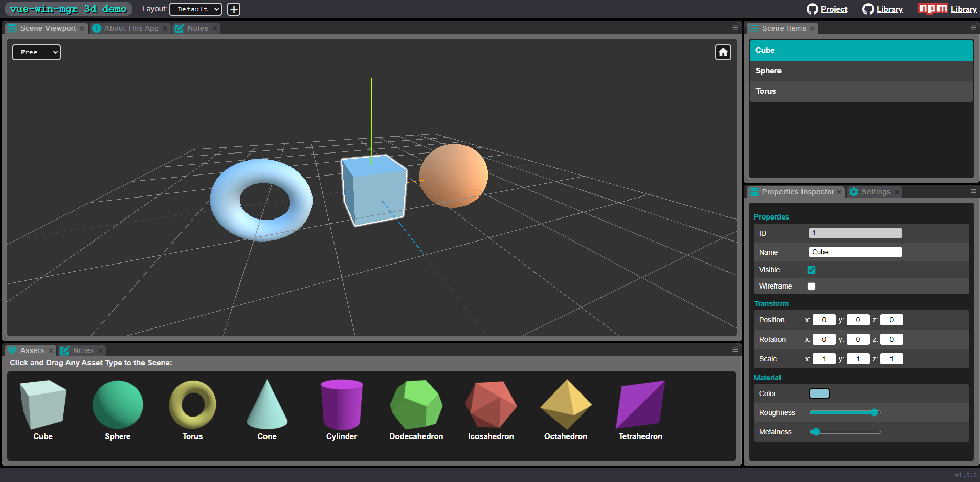Select the Torus asset thumbnail
The width and height of the screenshot is (980, 482).
click(x=192, y=404)
